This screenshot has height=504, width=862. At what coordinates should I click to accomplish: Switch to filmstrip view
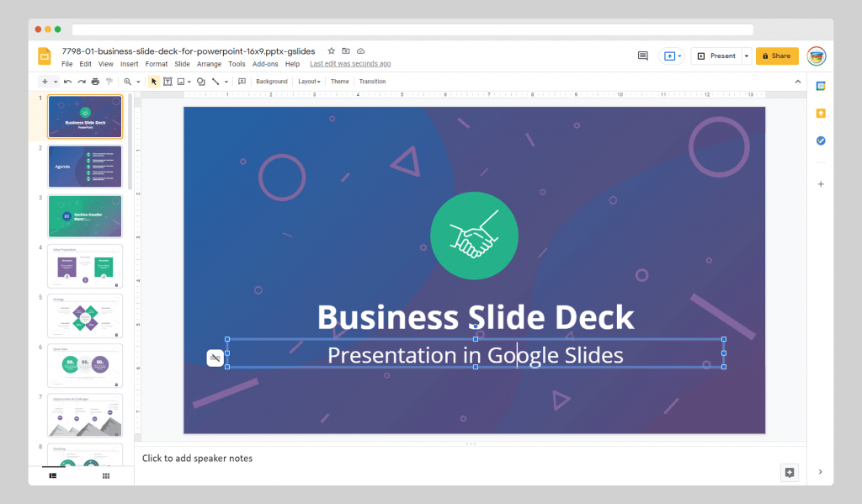coord(53,475)
